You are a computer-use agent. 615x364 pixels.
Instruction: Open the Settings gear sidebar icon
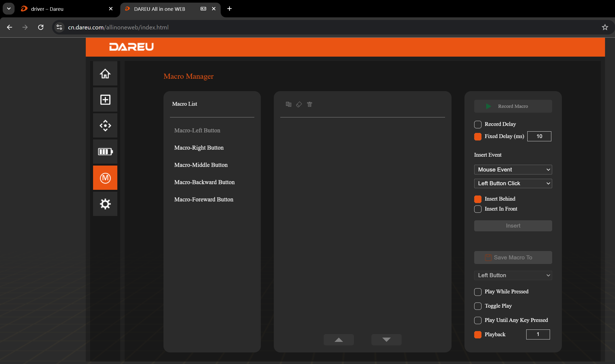tap(105, 204)
